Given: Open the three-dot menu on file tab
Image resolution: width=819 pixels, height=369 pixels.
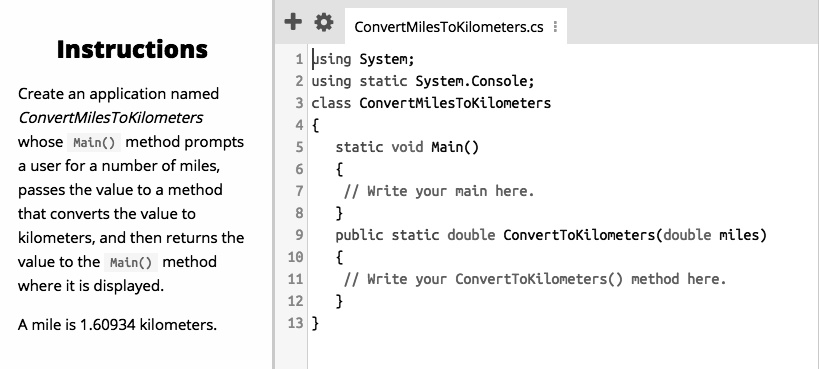Looking at the screenshot, I should tap(555, 27).
